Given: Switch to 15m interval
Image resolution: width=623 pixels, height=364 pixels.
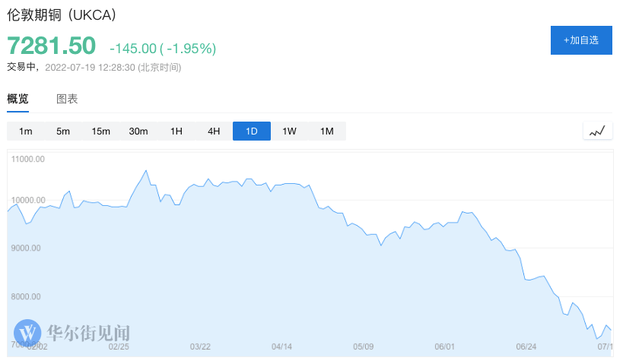Looking at the screenshot, I should tap(100, 131).
